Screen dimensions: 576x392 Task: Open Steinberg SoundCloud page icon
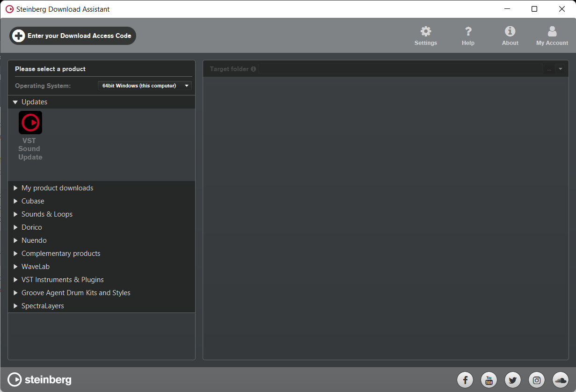tap(560, 380)
